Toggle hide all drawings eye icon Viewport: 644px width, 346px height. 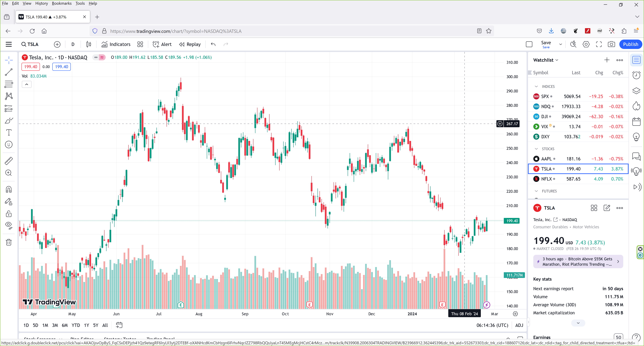click(9, 226)
